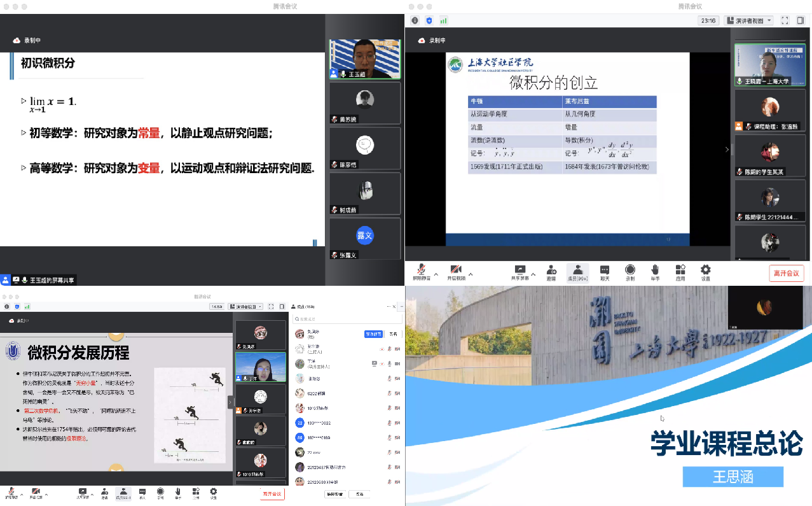The height and width of the screenshot is (506, 812).
Task: Open Settings gear in the 23:16 meeting toolbar
Action: tap(705, 272)
